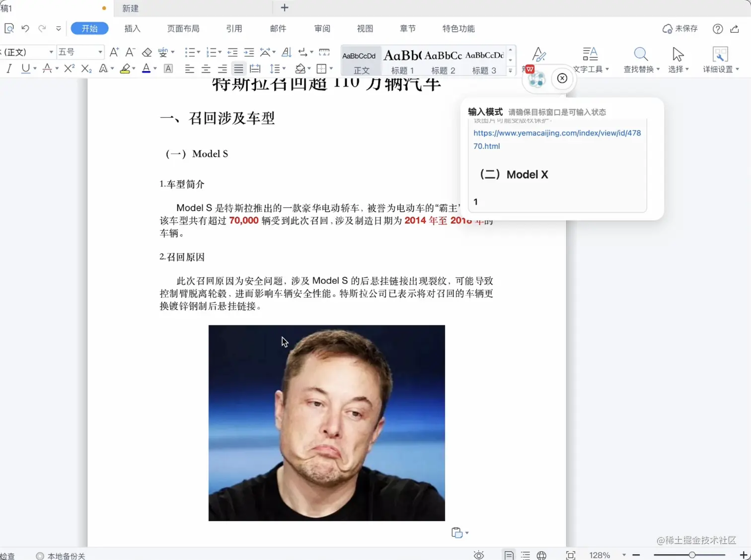Click the 未保存 cloud save button

click(x=680, y=29)
